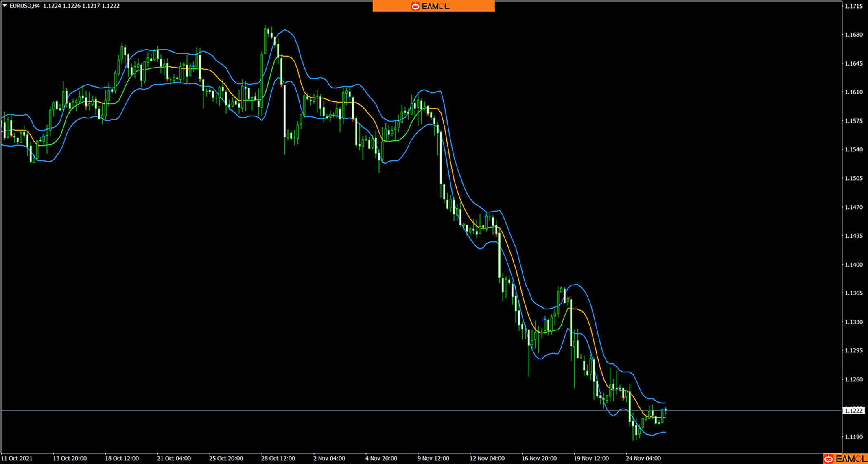868x464 pixels.
Task: Click the 24 Nov 04:00 time label
Action: 643,458
